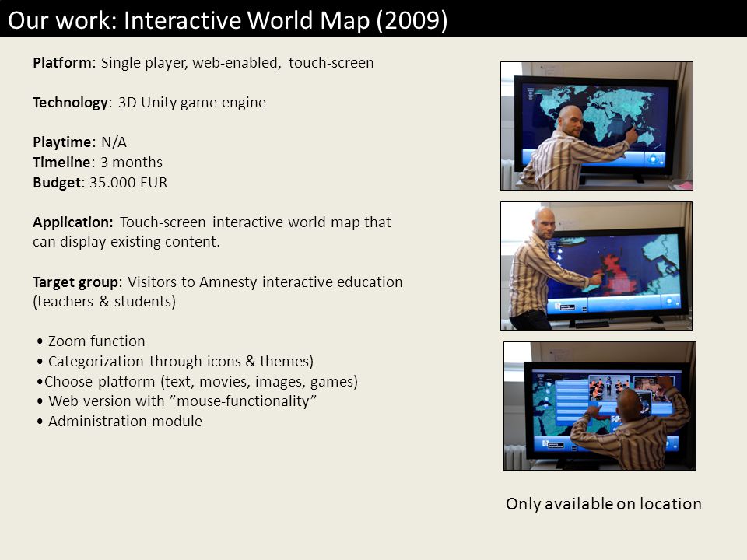Click the 'Administration module' bullet
Viewport: 747px width, 560px height.
pos(120,421)
